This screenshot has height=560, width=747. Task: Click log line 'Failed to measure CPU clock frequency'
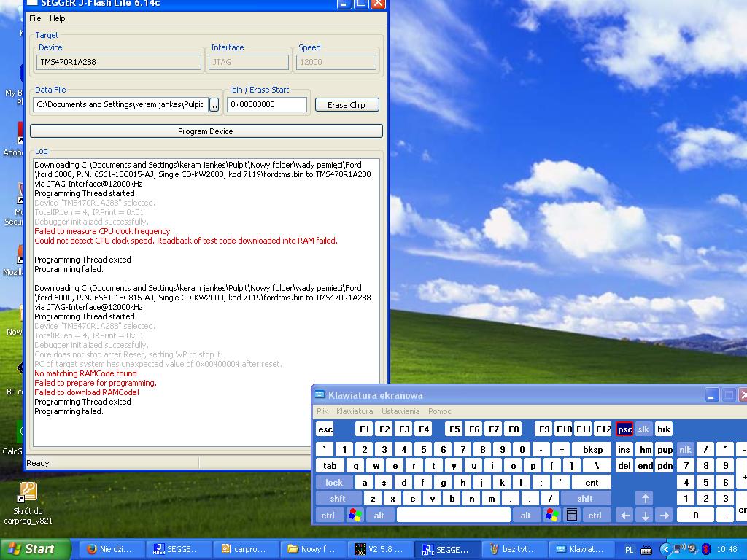102,231
